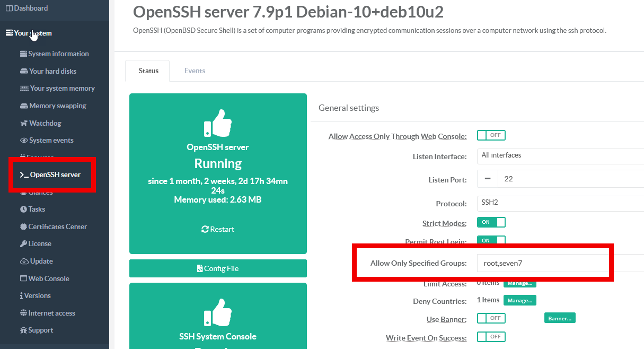Switch to the Events tab
644x349 pixels.
(195, 71)
